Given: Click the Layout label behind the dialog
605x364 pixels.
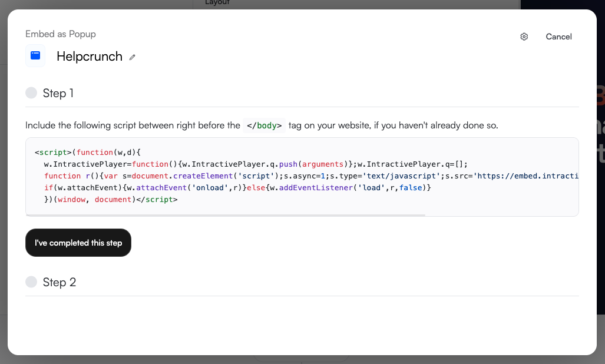Looking at the screenshot, I should click(217, 2).
